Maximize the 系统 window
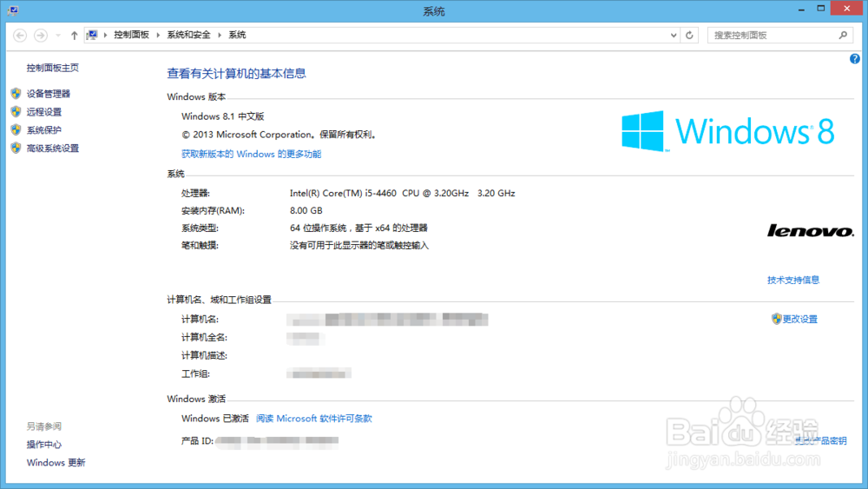Screen dimensions: 868x489 coord(821,9)
